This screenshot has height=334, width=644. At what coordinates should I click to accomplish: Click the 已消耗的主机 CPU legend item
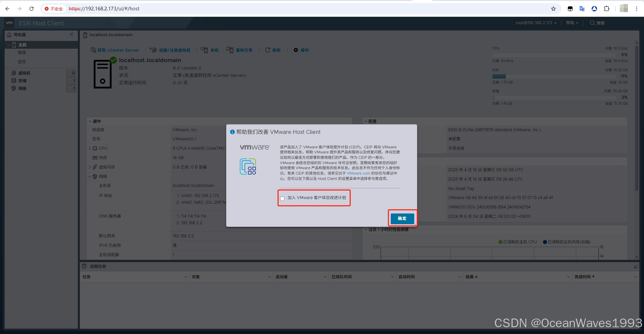coord(518,242)
